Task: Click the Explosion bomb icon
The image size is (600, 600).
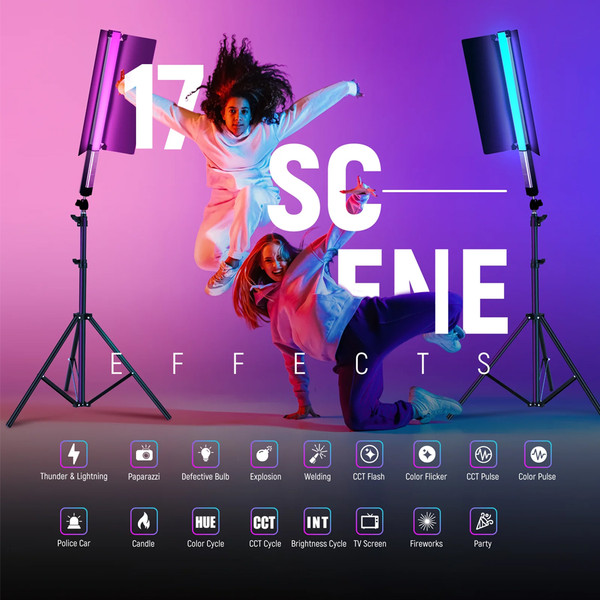Action: coord(264,454)
